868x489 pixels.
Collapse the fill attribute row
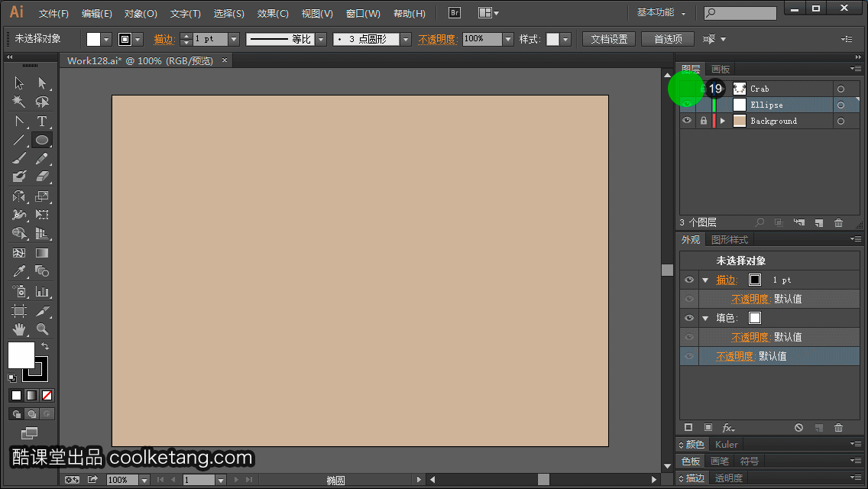(x=705, y=319)
